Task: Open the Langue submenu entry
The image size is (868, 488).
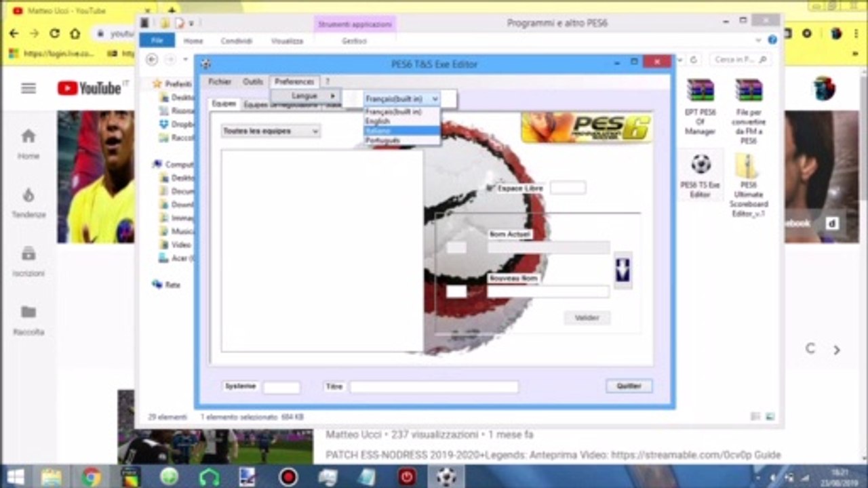Action: [x=305, y=96]
